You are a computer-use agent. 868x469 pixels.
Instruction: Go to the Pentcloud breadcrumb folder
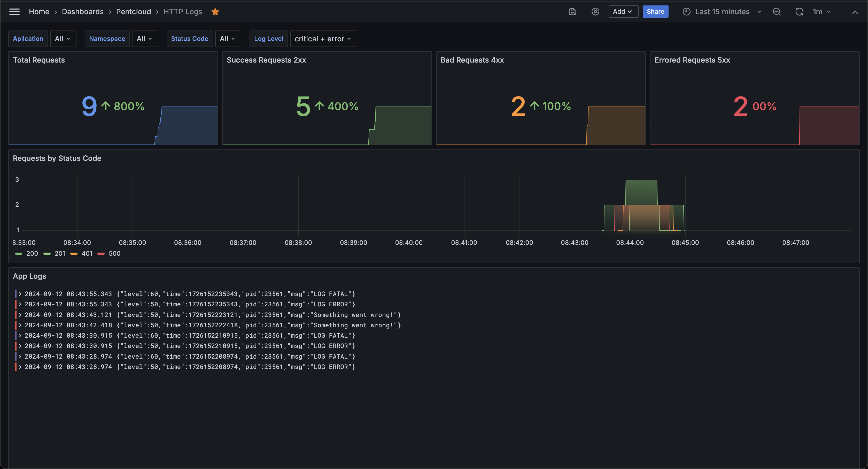click(134, 12)
